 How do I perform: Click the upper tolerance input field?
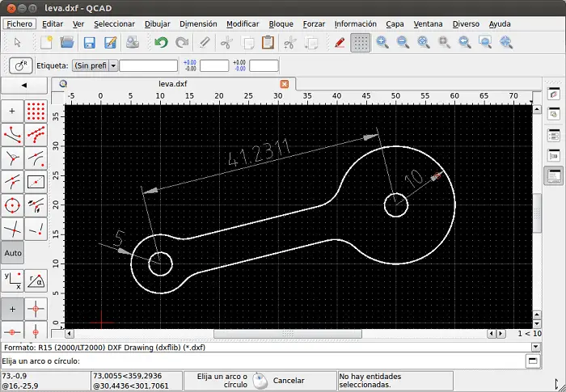coord(214,65)
